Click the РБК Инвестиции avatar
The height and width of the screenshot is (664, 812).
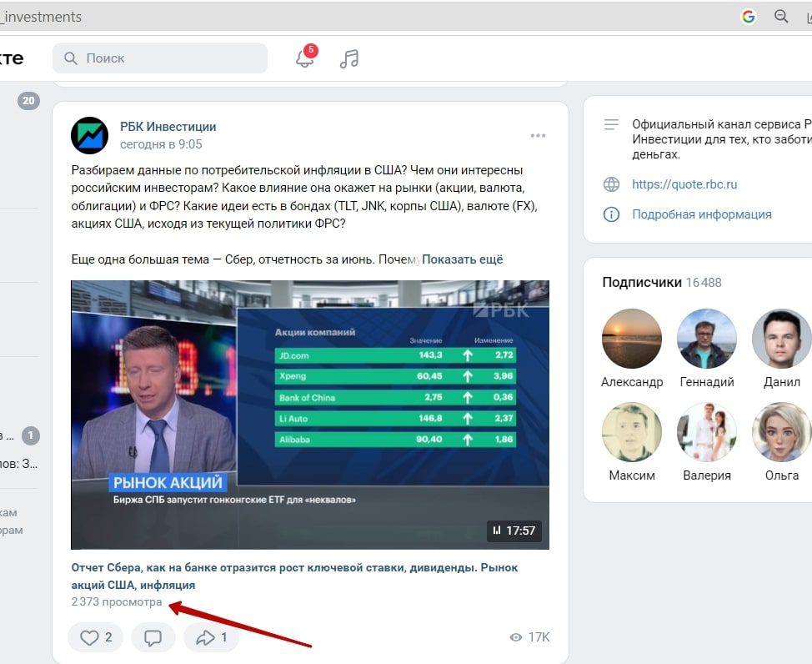[89, 135]
